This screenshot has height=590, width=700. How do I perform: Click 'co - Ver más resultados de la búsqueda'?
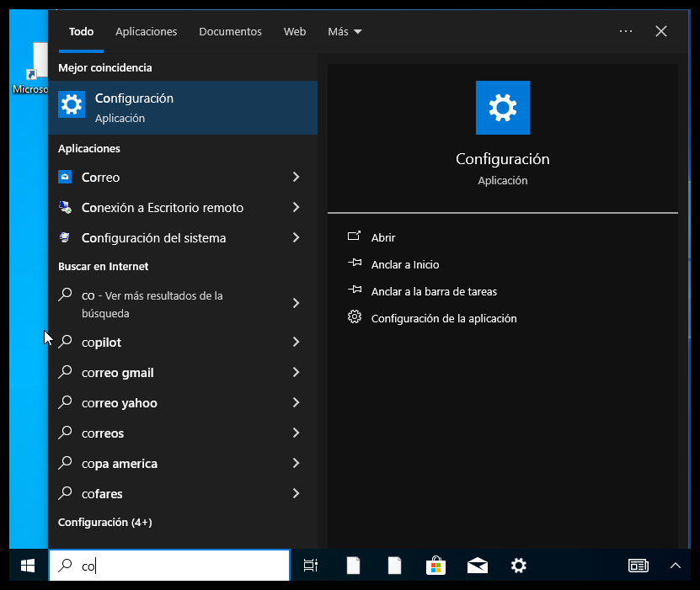pos(152,304)
